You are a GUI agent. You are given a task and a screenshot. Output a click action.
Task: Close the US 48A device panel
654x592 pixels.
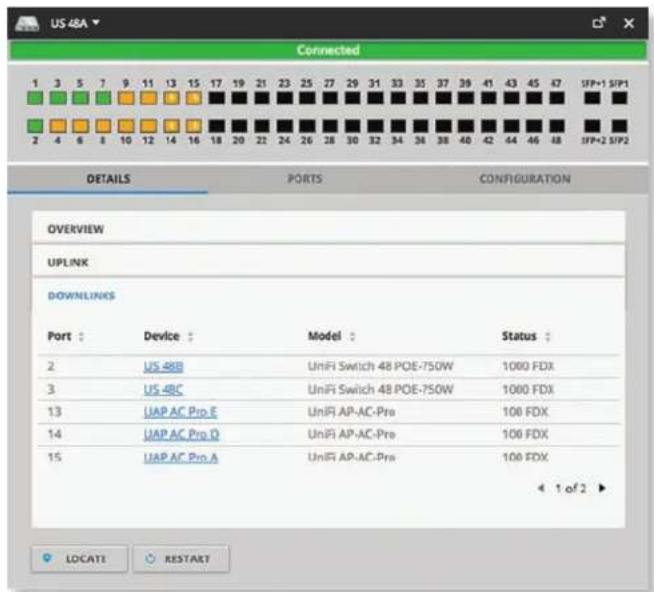(x=629, y=23)
